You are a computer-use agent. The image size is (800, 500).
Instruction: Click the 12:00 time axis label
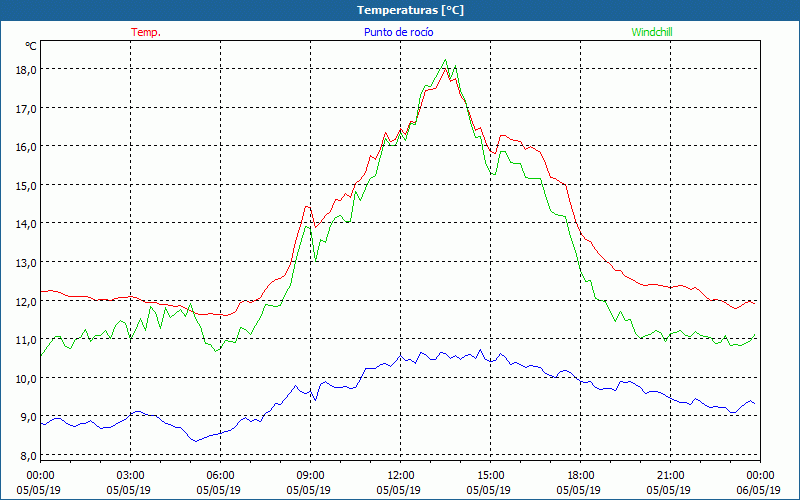pos(401,476)
